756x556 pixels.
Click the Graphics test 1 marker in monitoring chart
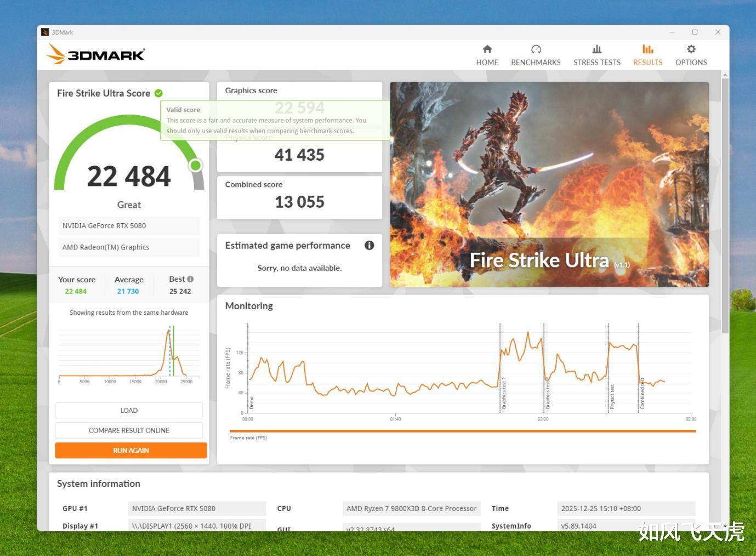point(504,394)
